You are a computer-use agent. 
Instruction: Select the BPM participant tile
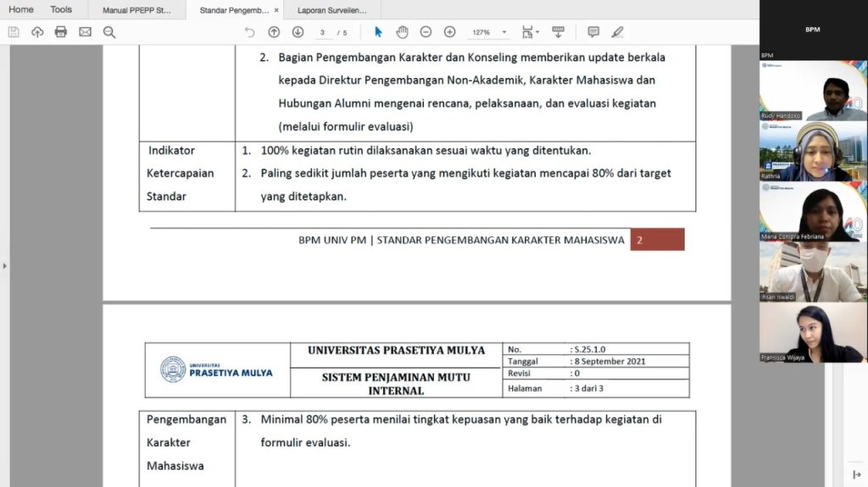click(x=813, y=30)
